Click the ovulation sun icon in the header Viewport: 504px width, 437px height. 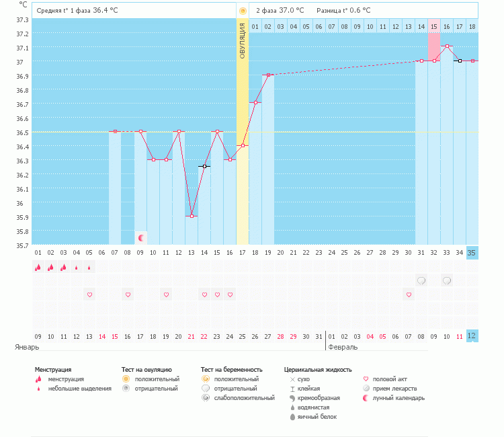coord(242,11)
